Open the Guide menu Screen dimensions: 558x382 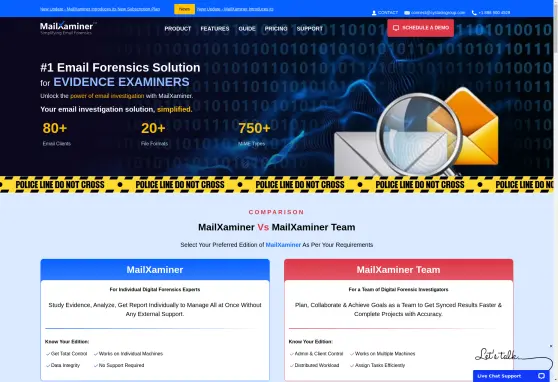pos(247,28)
